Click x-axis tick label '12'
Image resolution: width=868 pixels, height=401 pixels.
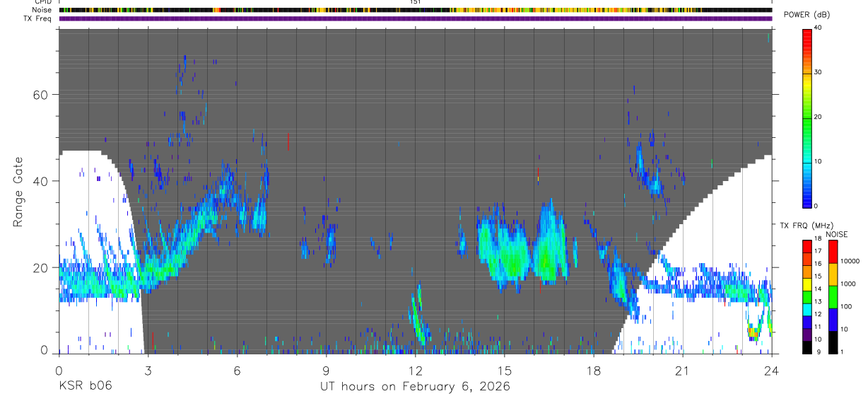[416, 370]
